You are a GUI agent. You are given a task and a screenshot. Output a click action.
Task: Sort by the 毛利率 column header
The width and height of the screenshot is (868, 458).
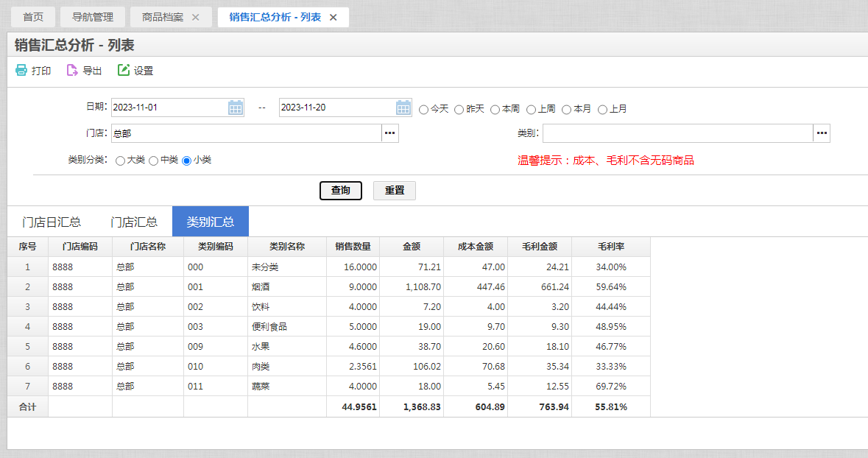coord(611,247)
